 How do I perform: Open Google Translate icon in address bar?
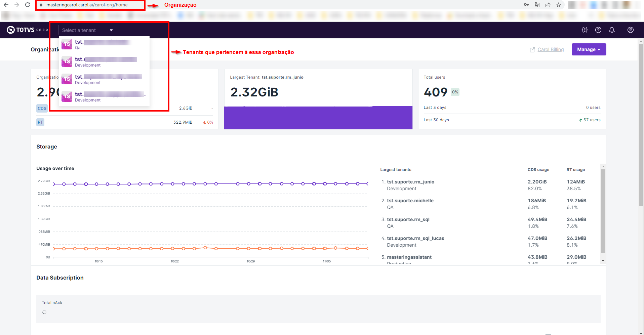click(x=537, y=5)
